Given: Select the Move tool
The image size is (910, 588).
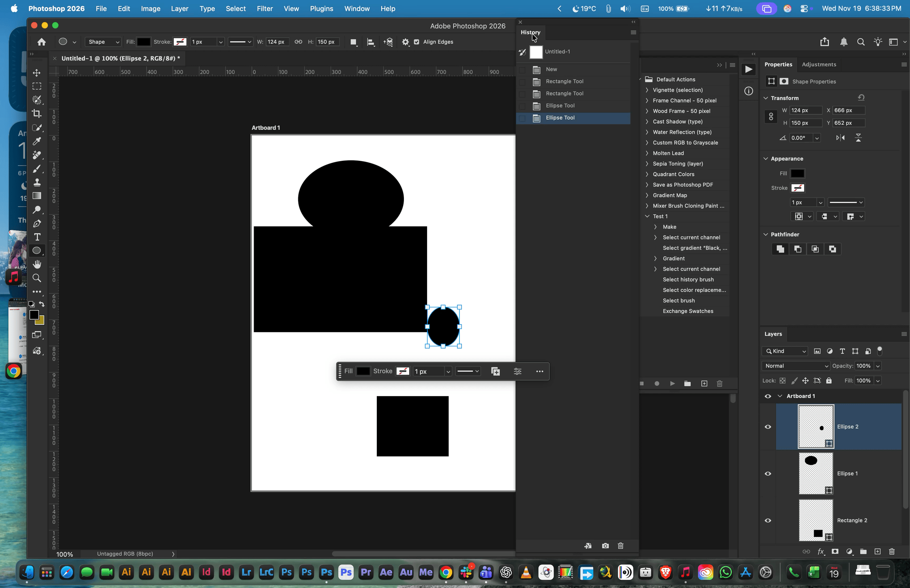Looking at the screenshot, I should click(37, 73).
